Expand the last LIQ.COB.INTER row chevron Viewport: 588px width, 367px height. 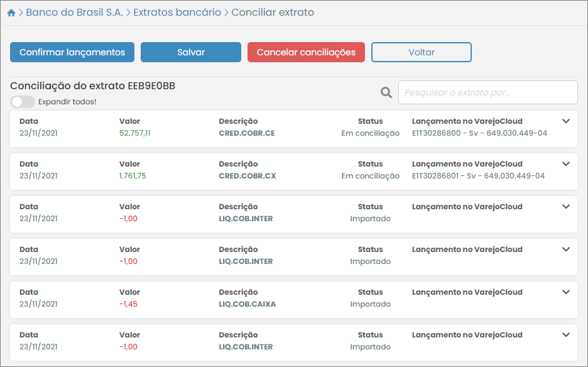point(565,335)
